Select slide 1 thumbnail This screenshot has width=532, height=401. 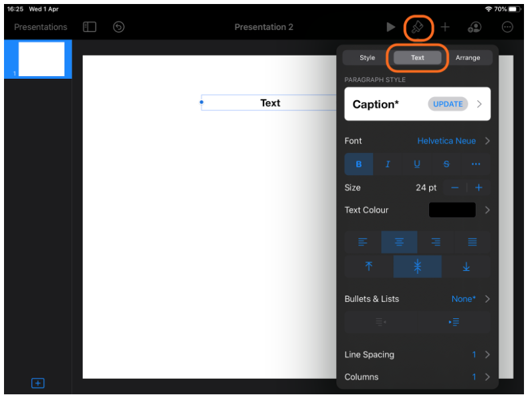click(x=41, y=59)
